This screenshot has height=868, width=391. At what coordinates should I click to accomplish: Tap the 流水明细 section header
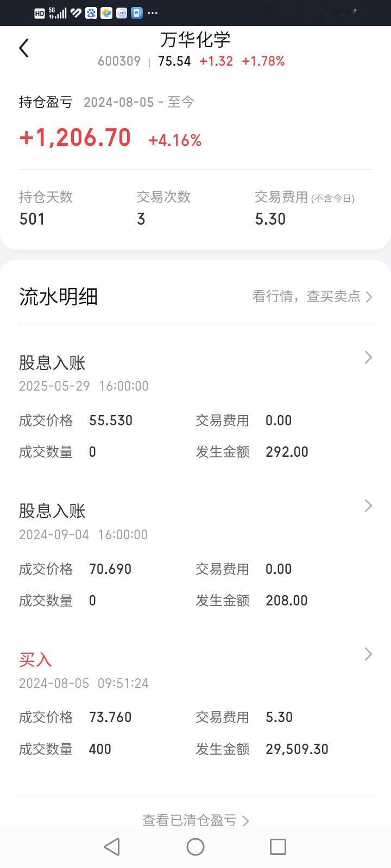(x=58, y=297)
